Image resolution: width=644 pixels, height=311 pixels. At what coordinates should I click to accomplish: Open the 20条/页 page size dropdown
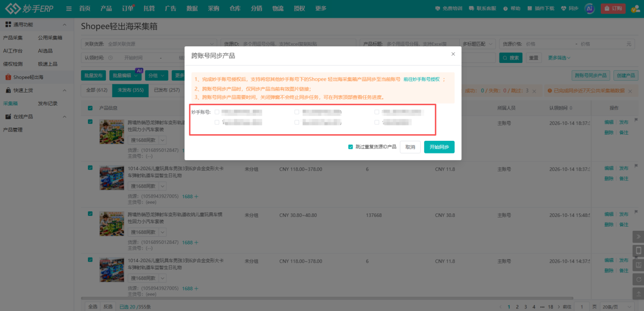coord(618,307)
